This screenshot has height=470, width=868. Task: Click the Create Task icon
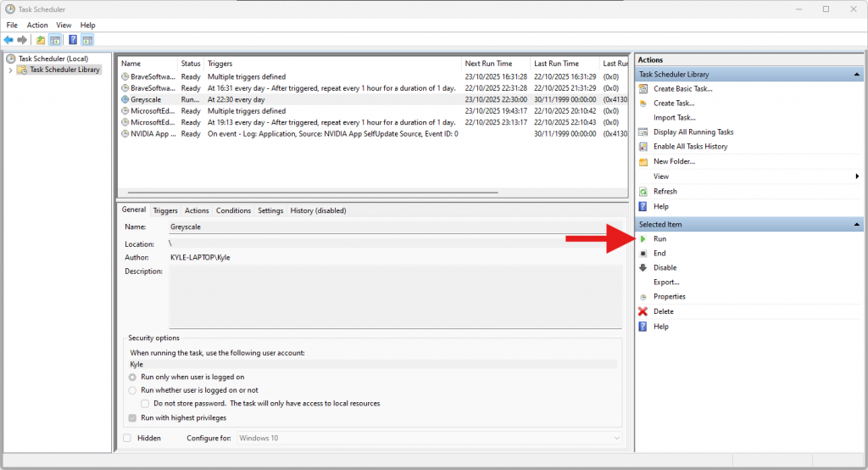point(643,104)
